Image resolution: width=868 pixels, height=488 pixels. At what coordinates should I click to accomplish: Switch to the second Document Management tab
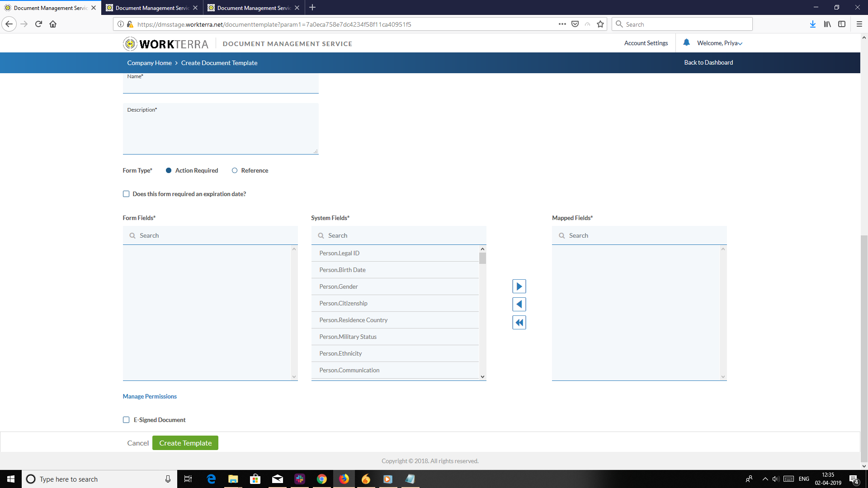pos(152,8)
